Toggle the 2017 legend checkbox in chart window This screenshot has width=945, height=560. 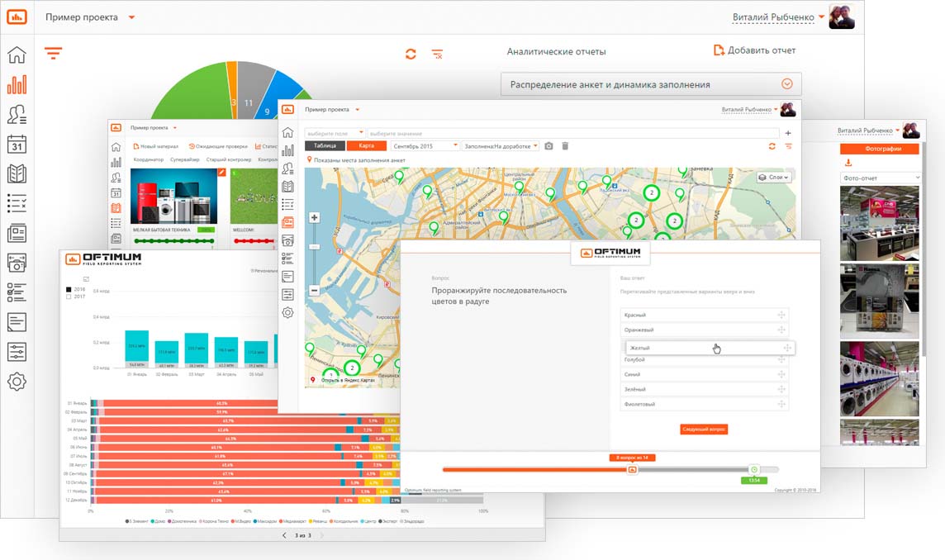click(69, 297)
